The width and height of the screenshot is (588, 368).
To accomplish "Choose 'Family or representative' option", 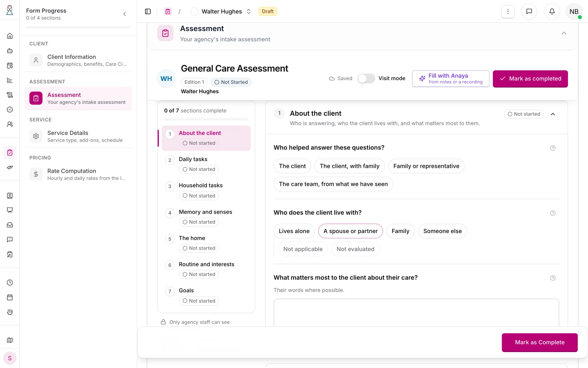I will 426,166.
